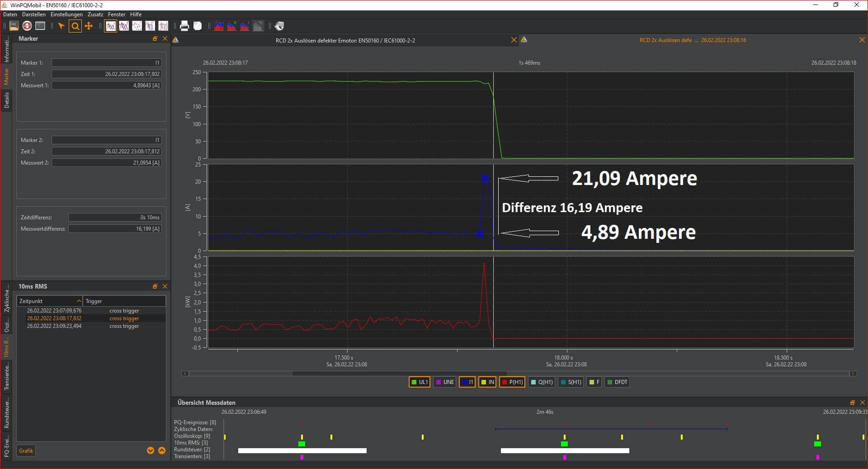Click orange down chevron beside Grafik
This screenshot has width=868, height=469.
click(x=151, y=451)
